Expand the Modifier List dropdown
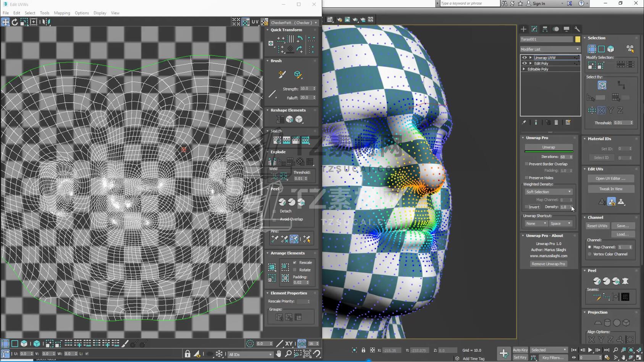644x362 pixels. (x=550, y=49)
